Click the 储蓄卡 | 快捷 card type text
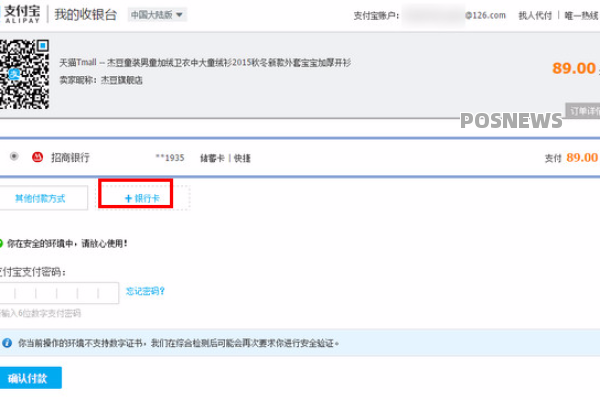This screenshot has width=600, height=400. pos(225,158)
